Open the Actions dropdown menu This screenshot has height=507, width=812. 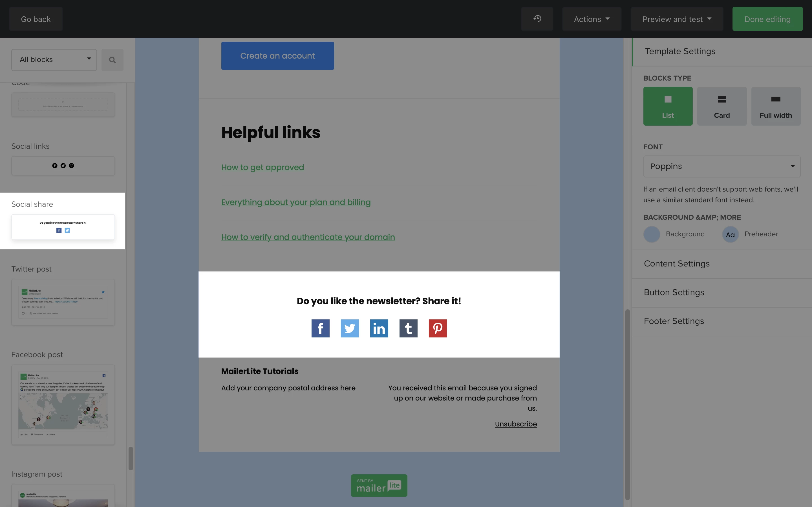coord(591,19)
